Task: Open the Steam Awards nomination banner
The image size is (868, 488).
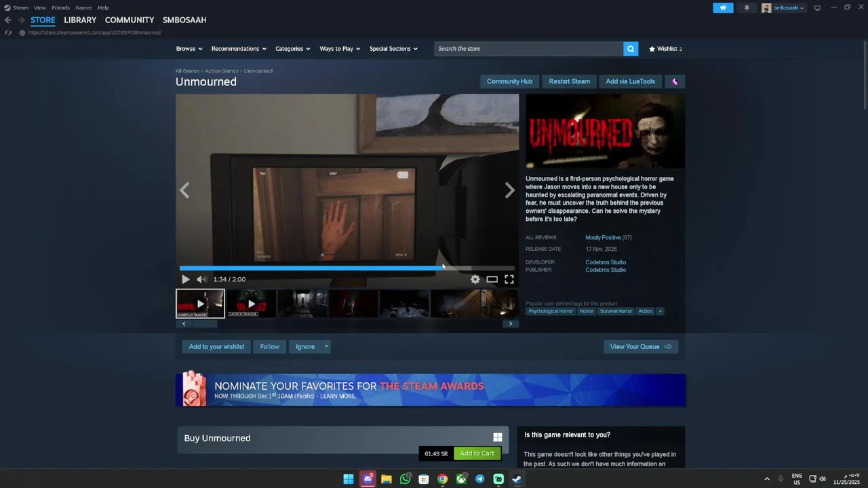Action: 431,390
